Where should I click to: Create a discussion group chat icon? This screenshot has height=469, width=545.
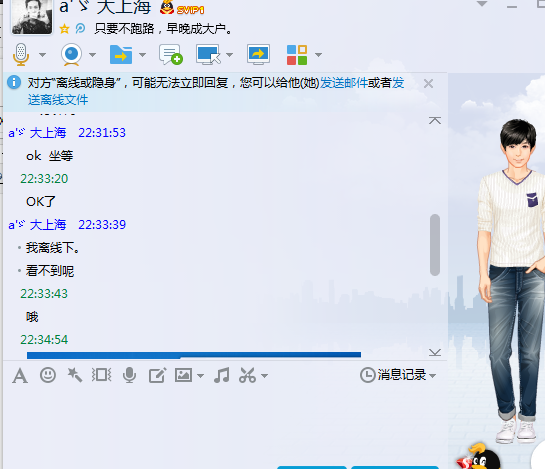(171, 55)
